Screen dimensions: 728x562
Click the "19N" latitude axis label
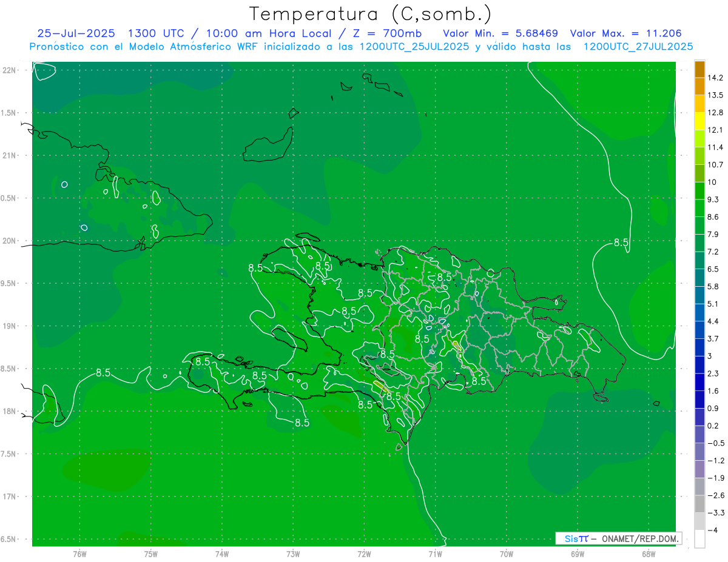tap(10, 326)
